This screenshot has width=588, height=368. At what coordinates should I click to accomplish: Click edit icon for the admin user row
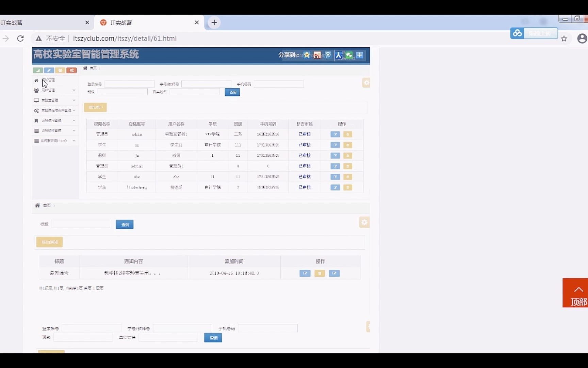coord(335,134)
